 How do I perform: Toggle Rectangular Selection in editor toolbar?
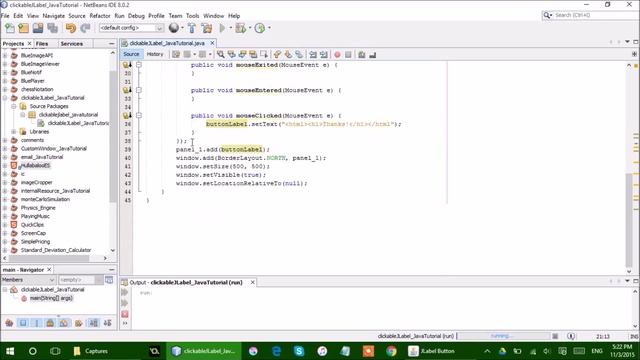coord(264,54)
